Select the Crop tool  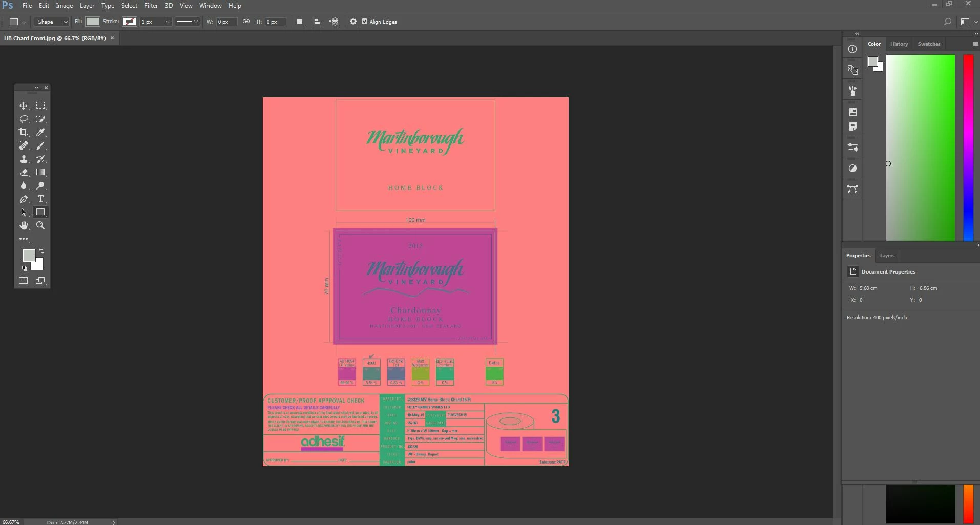point(24,132)
